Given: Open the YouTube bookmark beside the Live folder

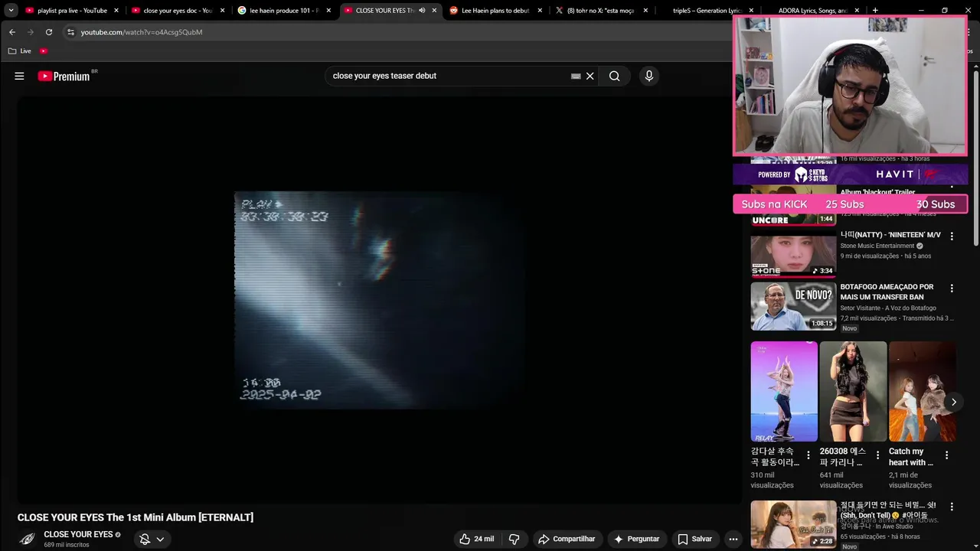Looking at the screenshot, I should (44, 51).
